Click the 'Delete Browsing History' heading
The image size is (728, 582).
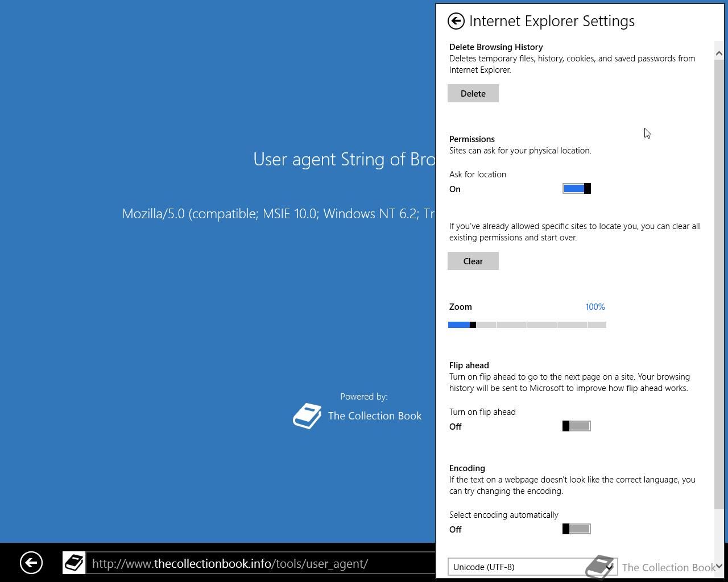click(496, 47)
